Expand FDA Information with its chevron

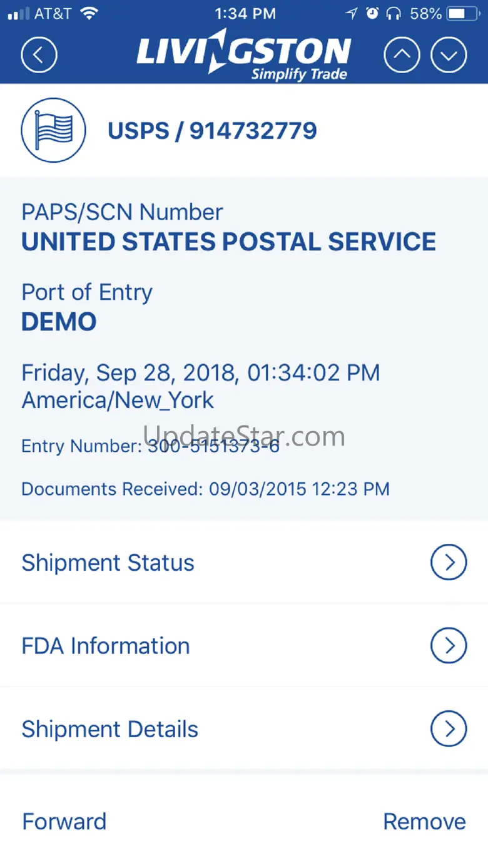449,646
